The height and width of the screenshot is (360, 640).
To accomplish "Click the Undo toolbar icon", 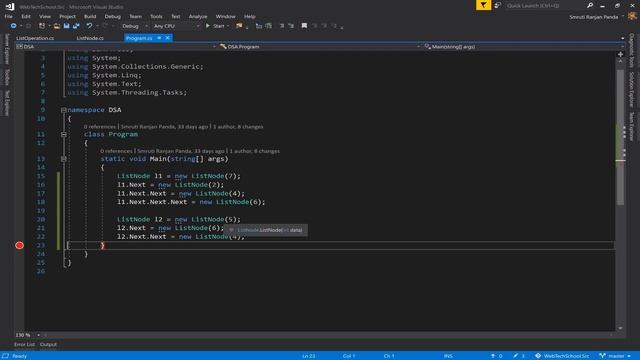I will [x=89, y=26].
